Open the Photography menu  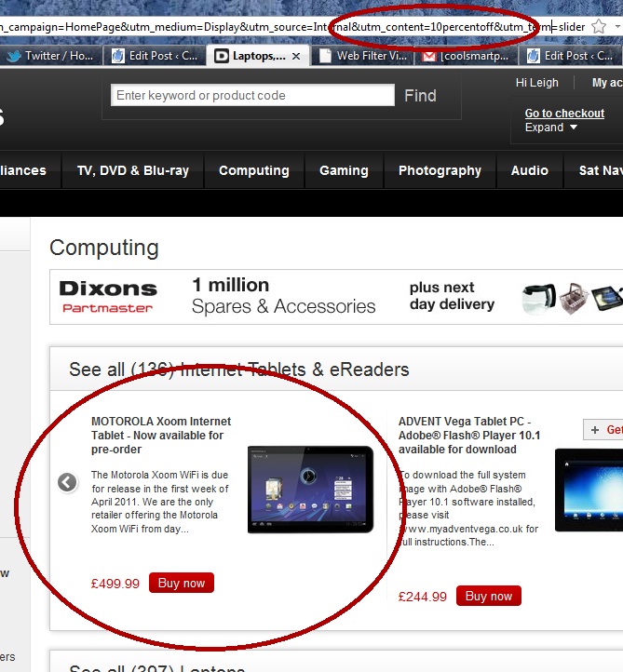tap(440, 170)
